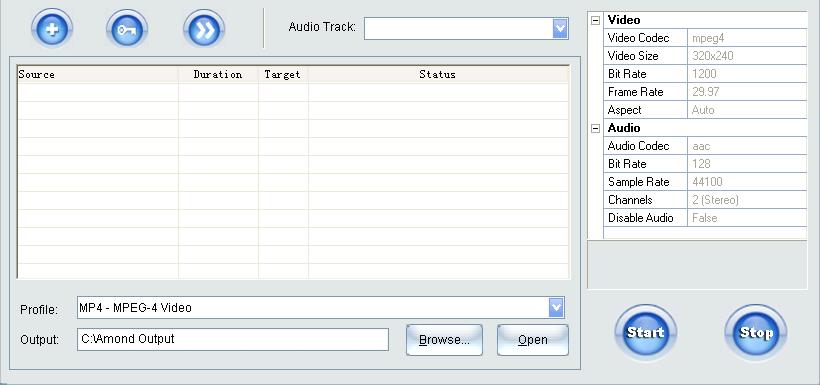The width and height of the screenshot is (821, 385).
Task: Click the Video Size property label
Action: coord(633,56)
